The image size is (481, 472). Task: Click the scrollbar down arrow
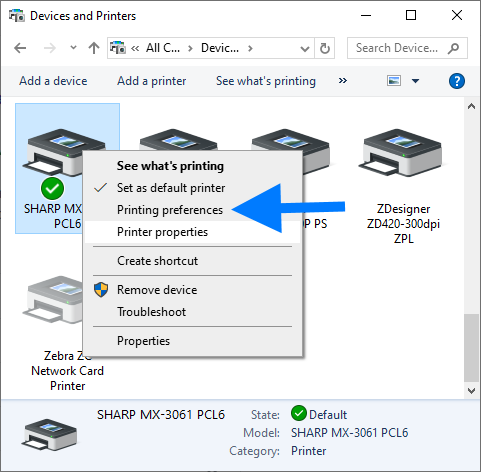(471, 391)
